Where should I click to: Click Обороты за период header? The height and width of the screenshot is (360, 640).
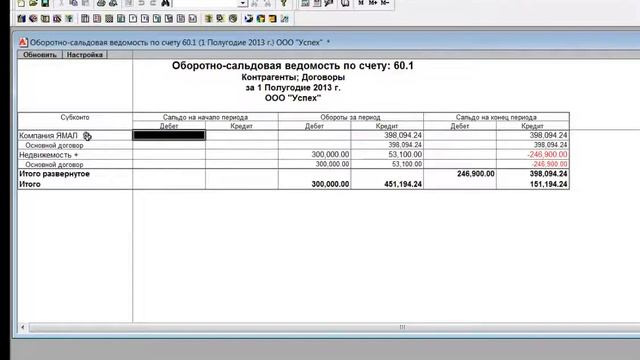click(350, 117)
